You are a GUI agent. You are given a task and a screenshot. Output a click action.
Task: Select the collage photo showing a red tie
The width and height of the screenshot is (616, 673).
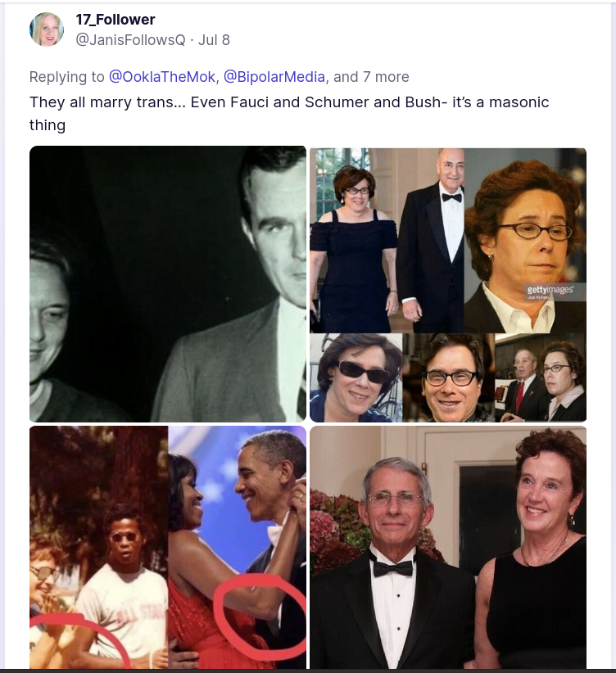pyautogui.click(x=541, y=377)
